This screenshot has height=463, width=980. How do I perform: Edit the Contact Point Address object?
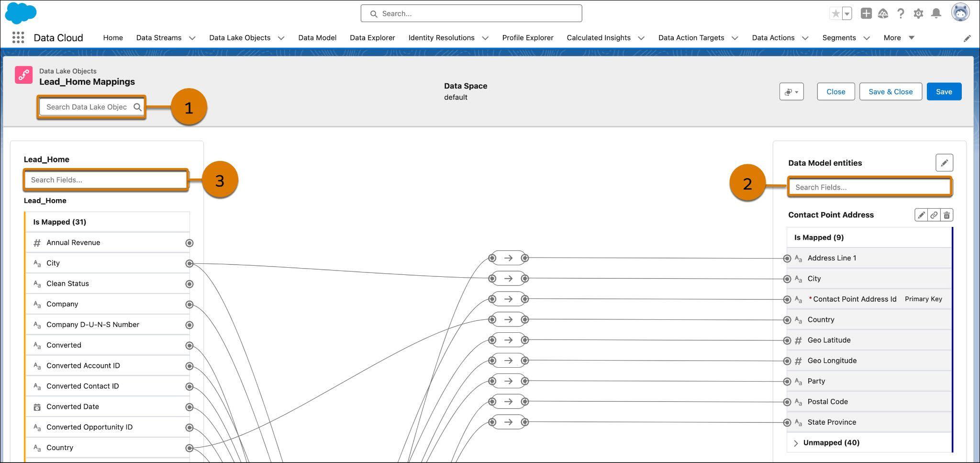pyautogui.click(x=921, y=215)
